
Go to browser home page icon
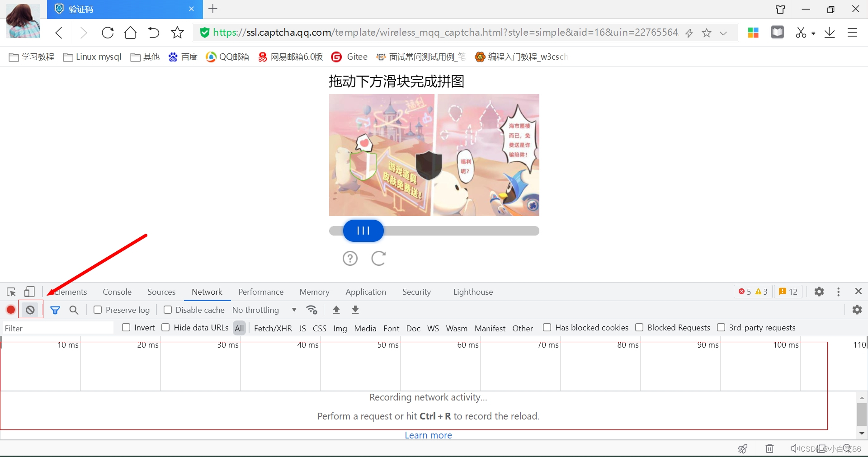tap(131, 33)
